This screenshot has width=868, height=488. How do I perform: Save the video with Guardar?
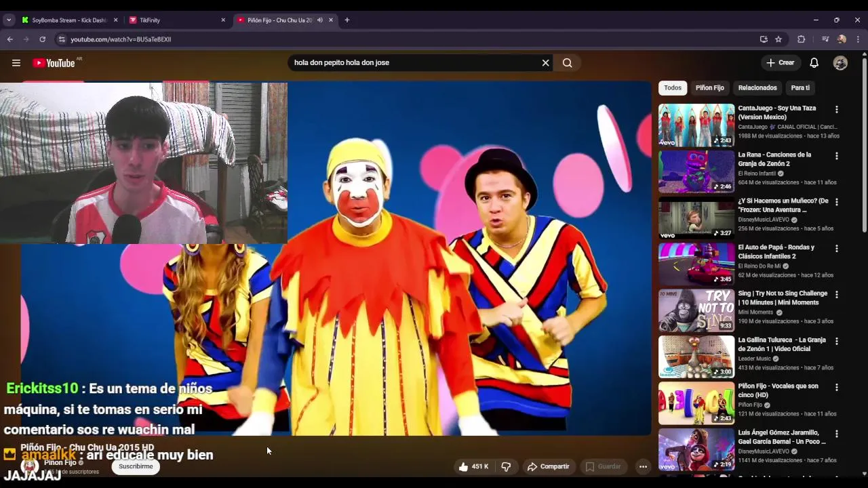tap(603, 466)
